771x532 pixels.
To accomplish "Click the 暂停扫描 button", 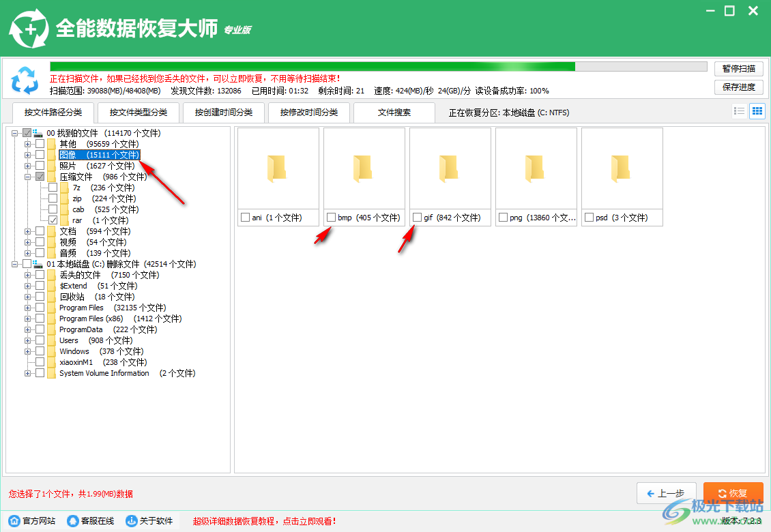I will [x=738, y=68].
